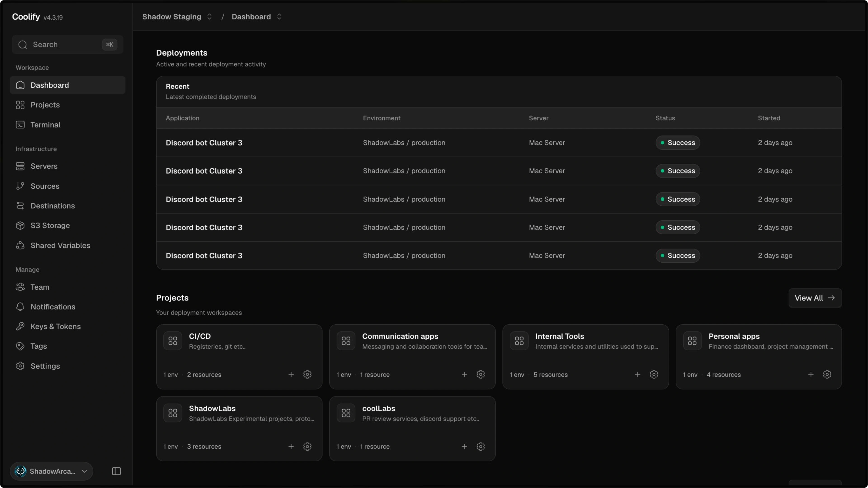This screenshot has width=868, height=488.
Task: Click plus icon on ShadowLabs card
Action: (291, 447)
